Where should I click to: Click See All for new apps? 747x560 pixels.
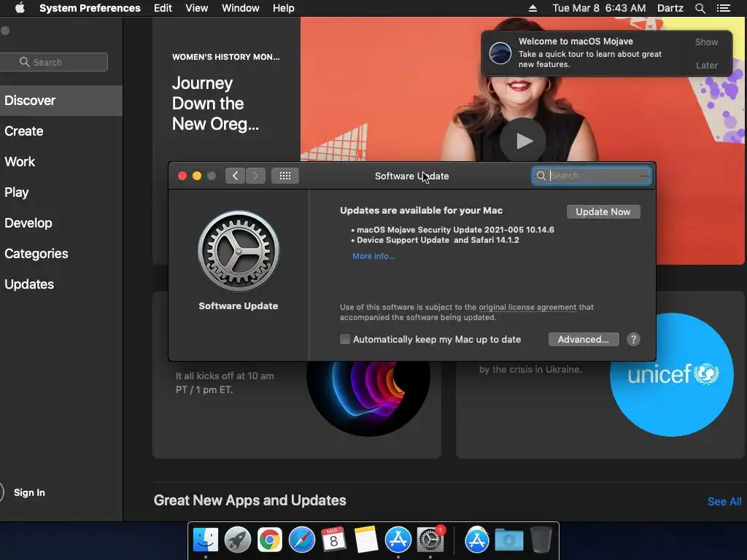(x=724, y=502)
